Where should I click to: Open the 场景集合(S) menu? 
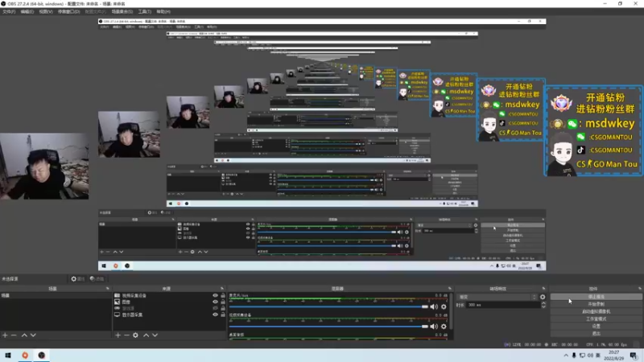(122, 11)
